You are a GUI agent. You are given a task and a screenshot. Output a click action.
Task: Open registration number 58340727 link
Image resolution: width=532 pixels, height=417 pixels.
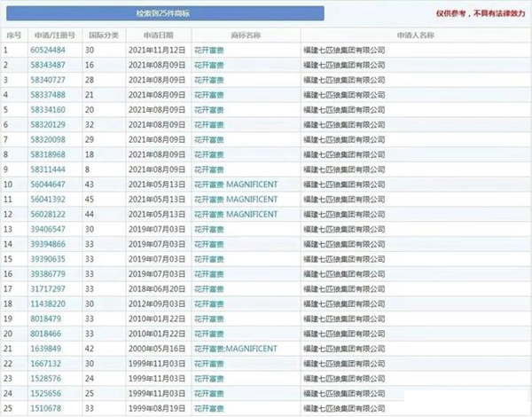coord(48,80)
